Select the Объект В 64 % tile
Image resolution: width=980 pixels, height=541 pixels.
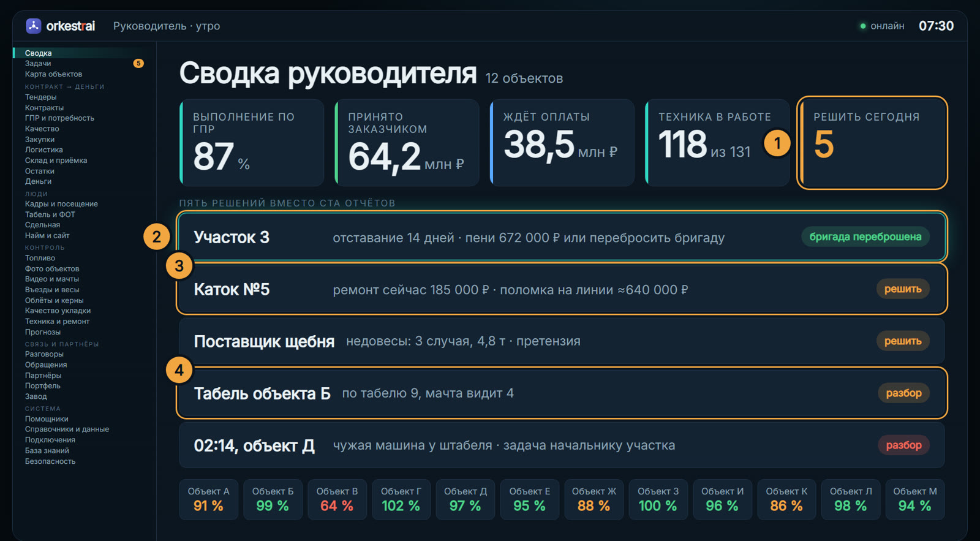click(337, 499)
